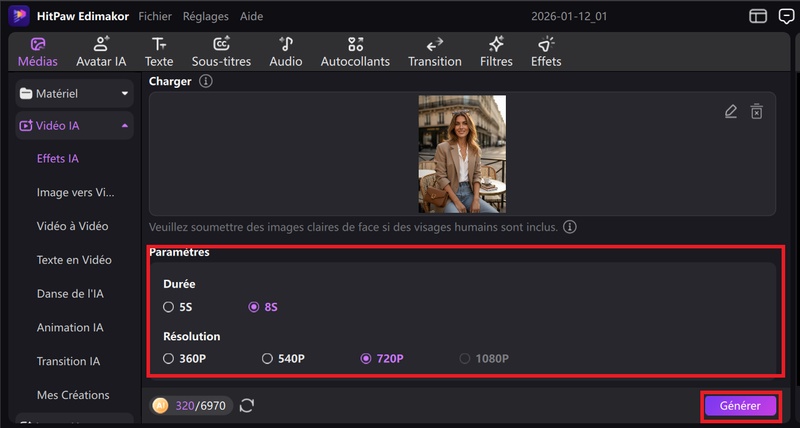The width and height of the screenshot is (800, 428).
Task: Select Vidéo à Vidéo in sidebar
Action: click(72, 226)
